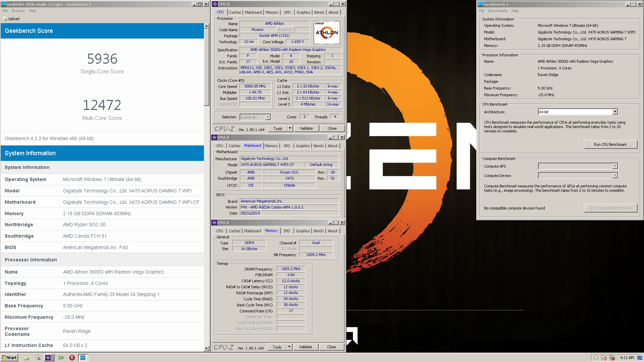Click the disabled Run Compute Benchmark button
644x362 pixels.
(x=610, y=208)
